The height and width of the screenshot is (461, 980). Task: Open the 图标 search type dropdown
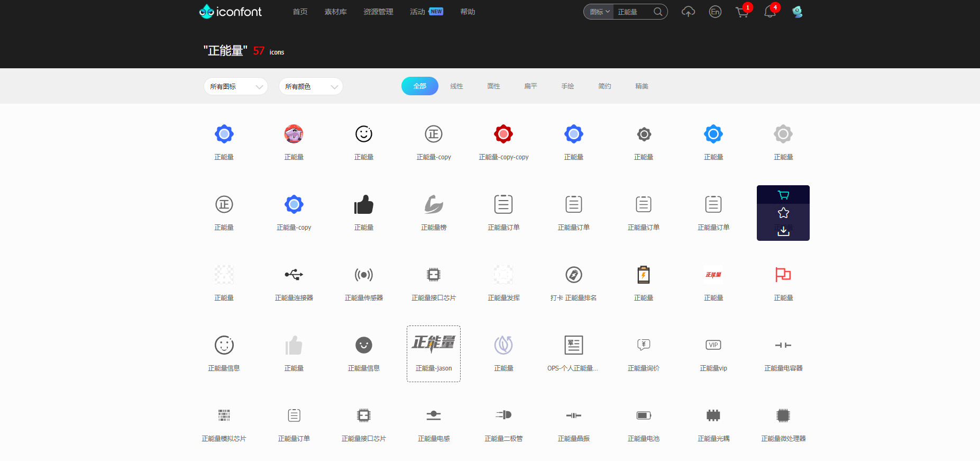[599, 12]
